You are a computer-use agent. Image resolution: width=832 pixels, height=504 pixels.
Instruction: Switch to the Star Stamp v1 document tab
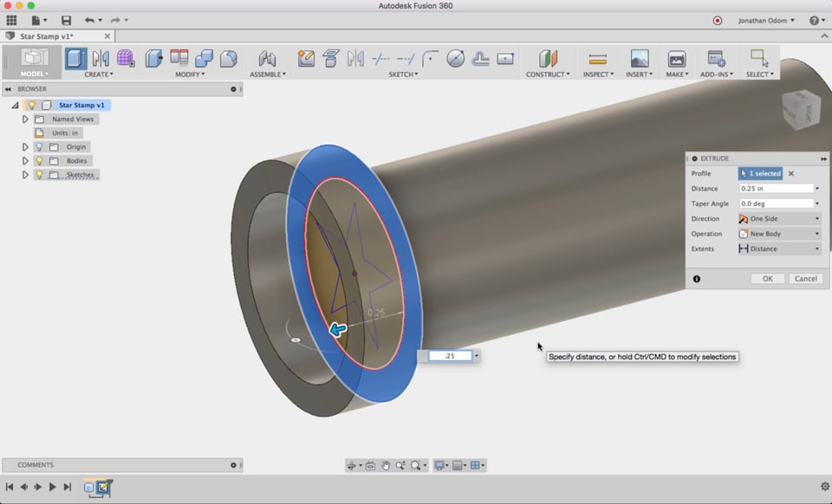tap(47, 36)
